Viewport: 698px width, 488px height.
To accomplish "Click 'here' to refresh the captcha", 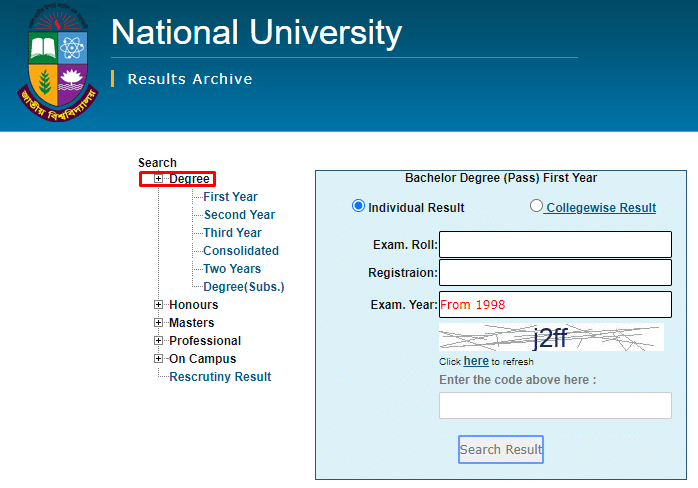I will click(x=476, y=361).
